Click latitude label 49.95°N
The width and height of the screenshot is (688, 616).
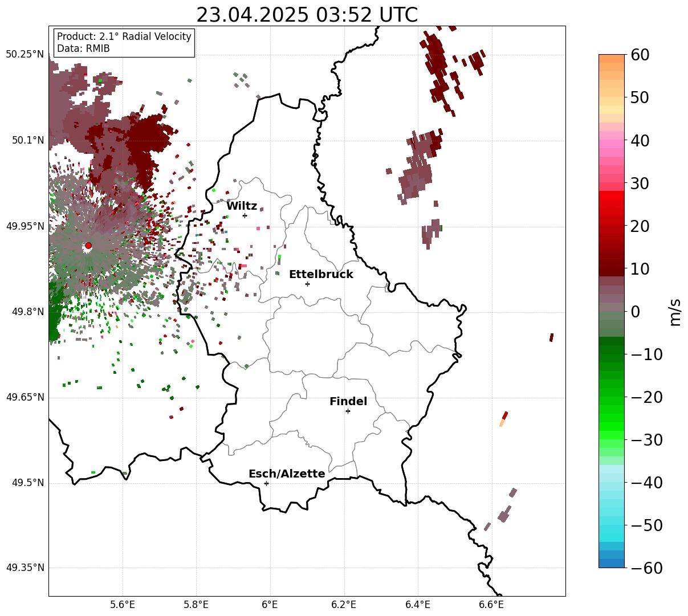(x=25, y=226)
